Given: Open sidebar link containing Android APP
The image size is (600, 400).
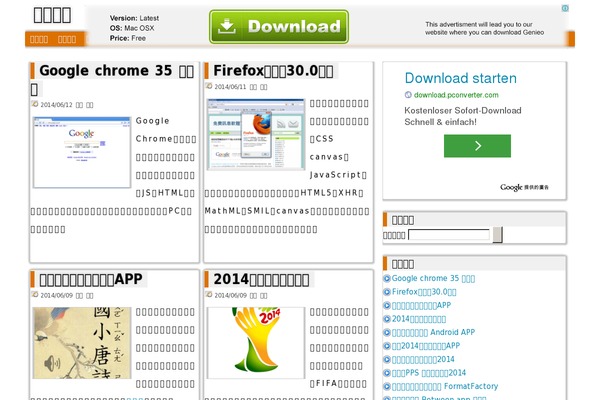Looking at the screenshot, I should 433,332.
